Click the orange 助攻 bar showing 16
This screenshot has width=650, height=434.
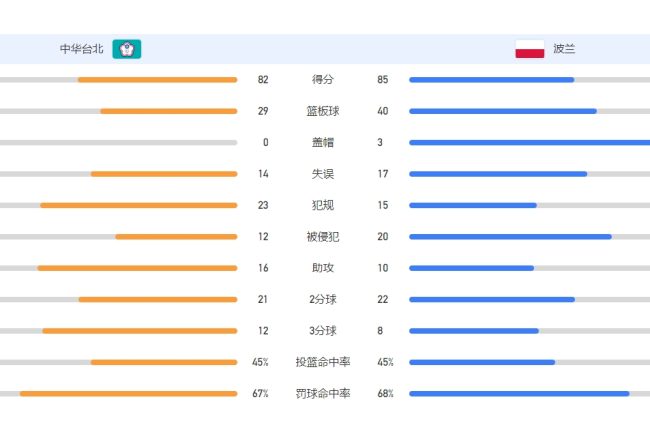point(137,268)
